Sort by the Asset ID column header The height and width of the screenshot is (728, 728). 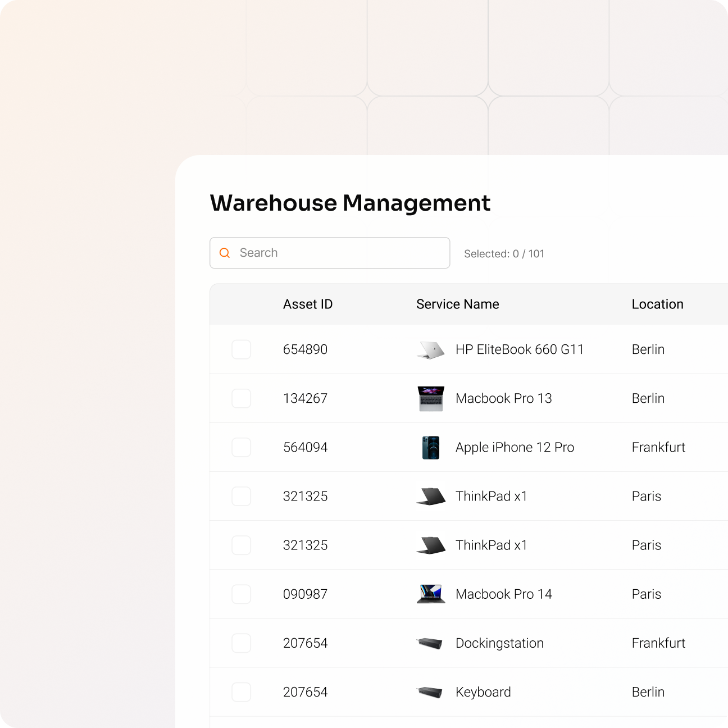308,304
